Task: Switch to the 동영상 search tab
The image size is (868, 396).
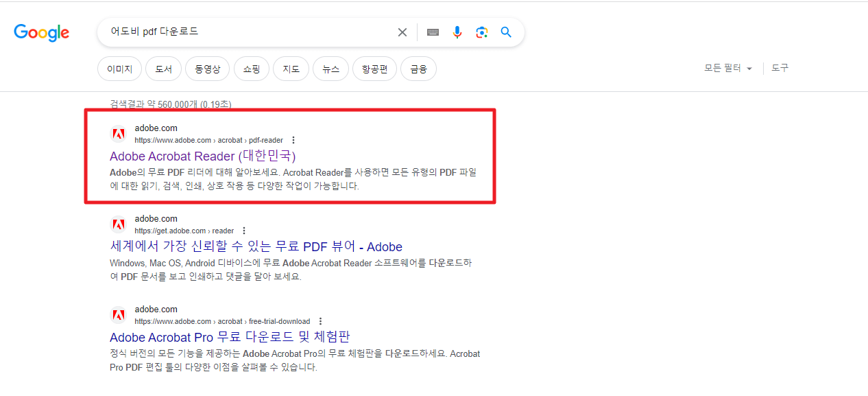Action: [x=207, y=69]
